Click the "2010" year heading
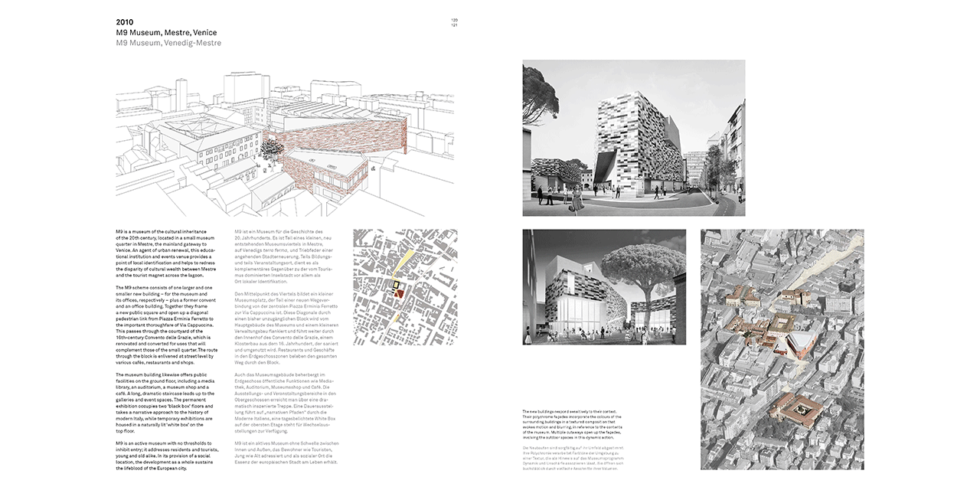Image resolution: width=980 pixels, height=490 pixels. (x=126, y=21)
